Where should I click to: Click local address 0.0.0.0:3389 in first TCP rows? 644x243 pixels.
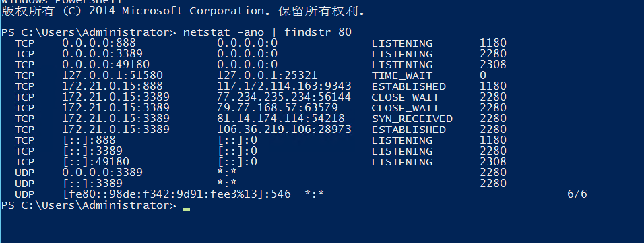click(102, 54)
